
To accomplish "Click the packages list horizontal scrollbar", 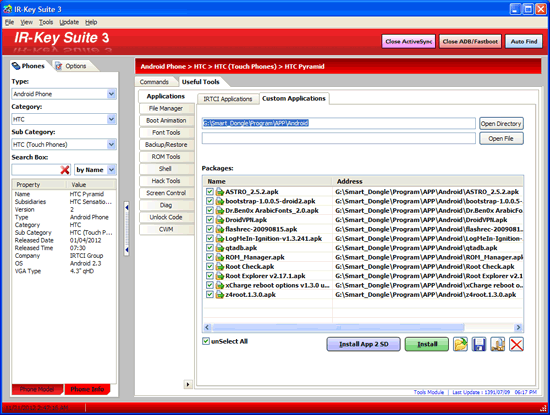I will point(338,328).
